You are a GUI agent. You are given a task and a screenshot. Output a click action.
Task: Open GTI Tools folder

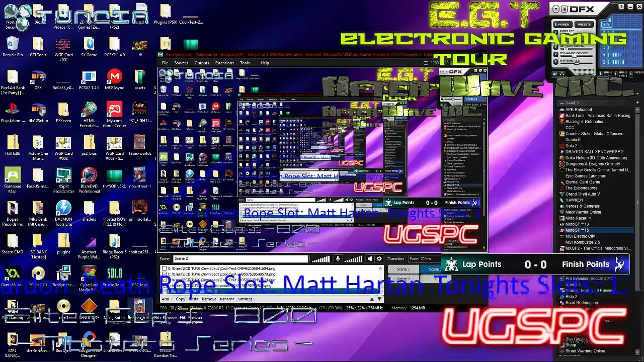(x=38, y=46)
